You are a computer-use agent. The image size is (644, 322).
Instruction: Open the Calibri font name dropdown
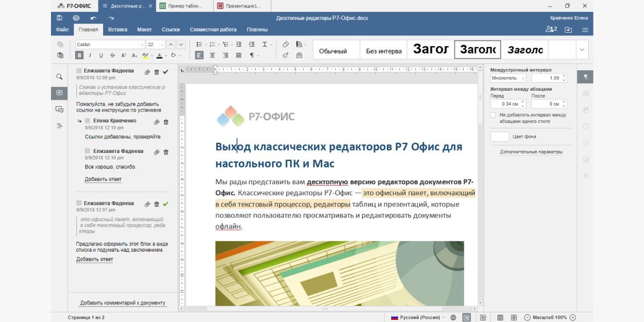pos(142,45)
